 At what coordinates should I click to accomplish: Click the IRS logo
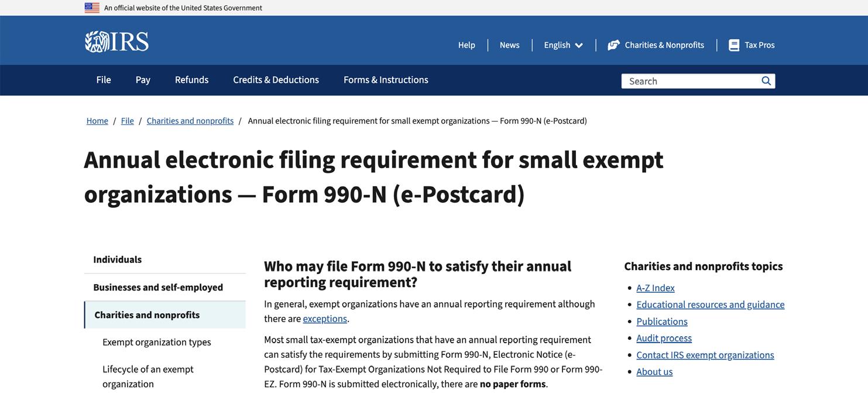pyautogui.click(x=116, y=42)
